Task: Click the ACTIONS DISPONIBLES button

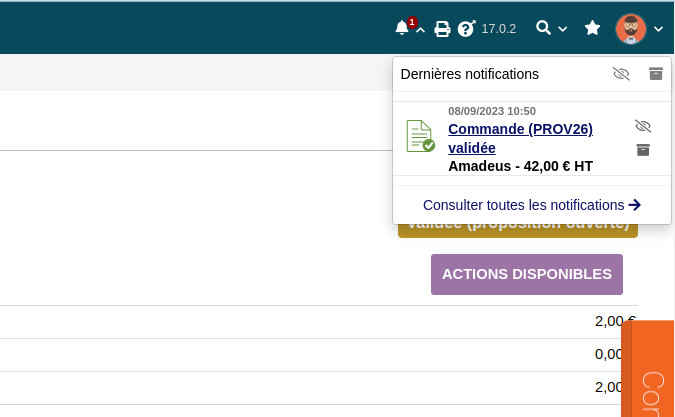Action: pos(527,274)
